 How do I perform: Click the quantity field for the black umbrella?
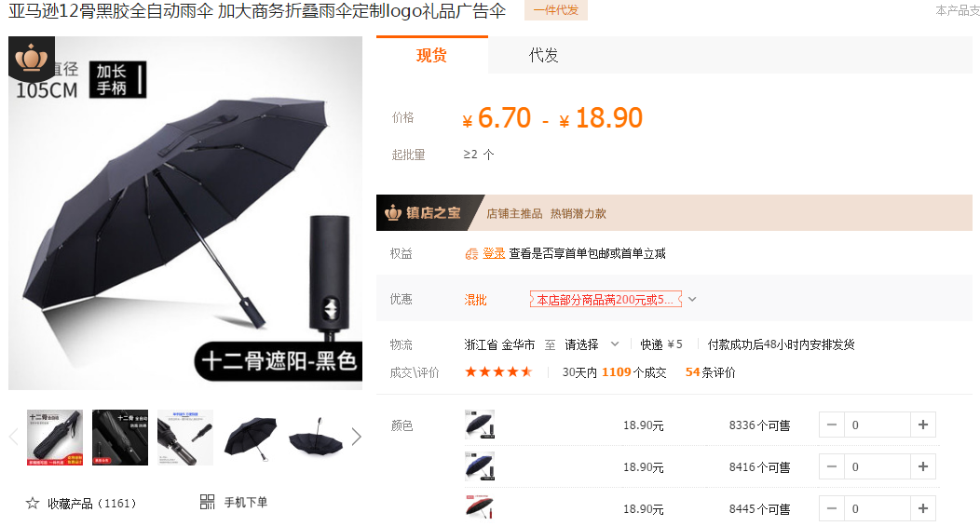point(877,425)
